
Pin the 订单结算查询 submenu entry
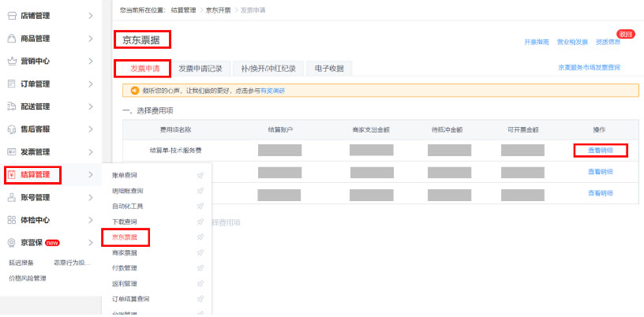coord(200,299)
